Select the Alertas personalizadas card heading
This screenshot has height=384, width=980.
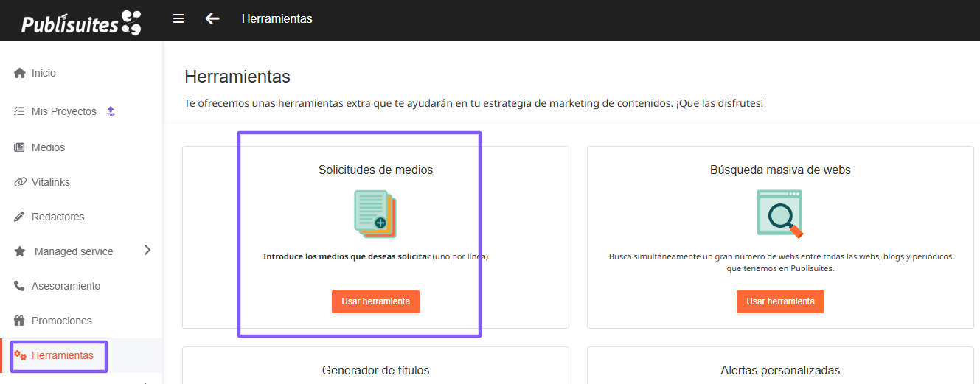pyautogui.click(x=780, y=370)
